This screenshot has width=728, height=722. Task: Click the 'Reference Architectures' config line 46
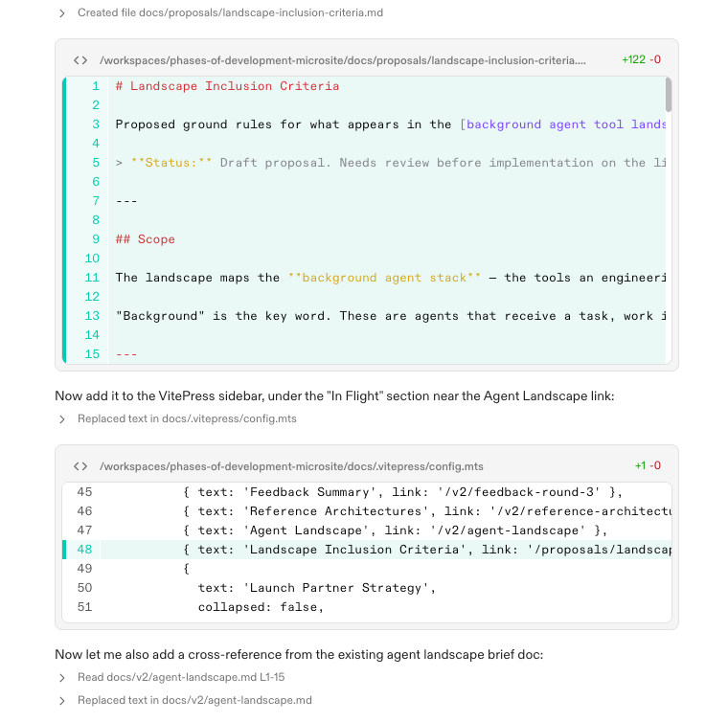[427, 511]
